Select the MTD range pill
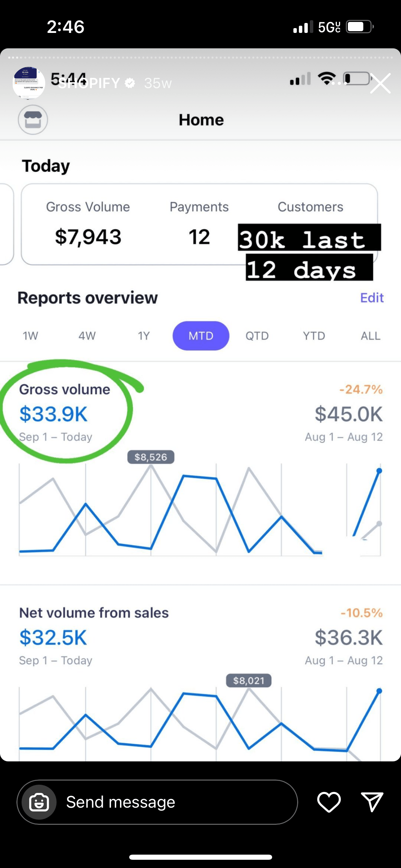The height and width of the screenshot is (868, 401). coord(201,336)
